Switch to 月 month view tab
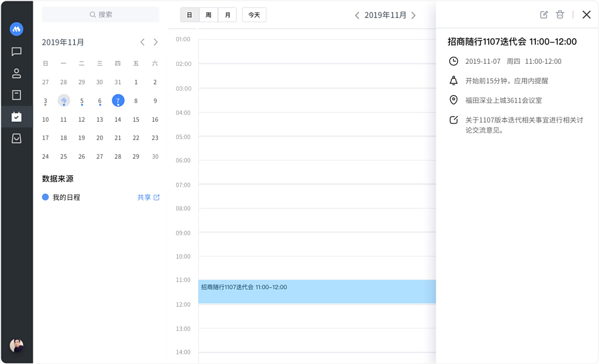This screenshot has width=599, height=364. coord(227,15)
